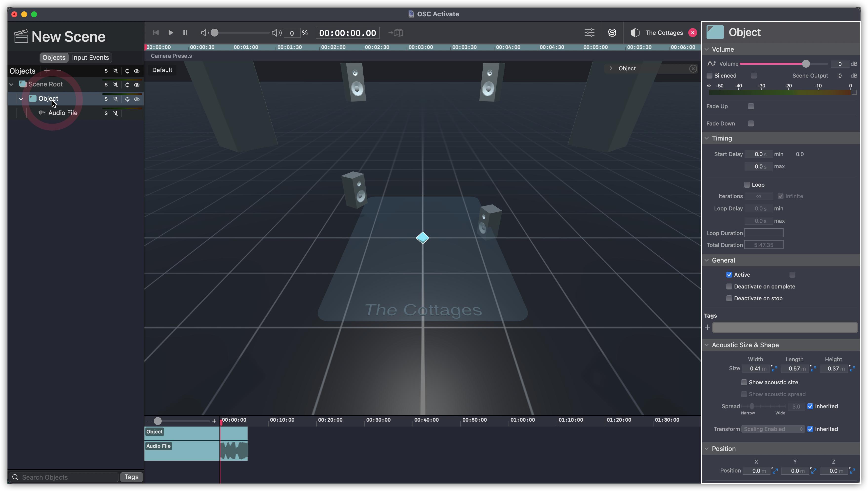Screen dimensions: 868x491
Task: Mute the Scene Root row
Action: [x=116, y=85]
